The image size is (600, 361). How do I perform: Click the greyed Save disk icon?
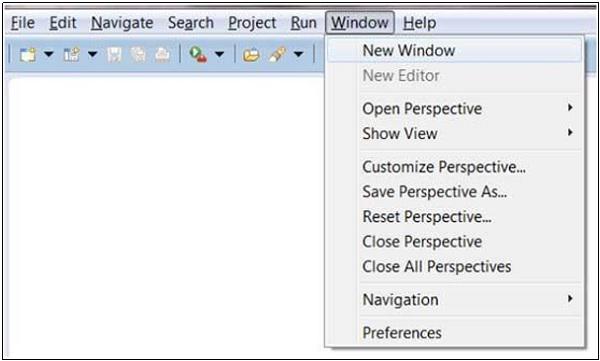pos(114,55)
